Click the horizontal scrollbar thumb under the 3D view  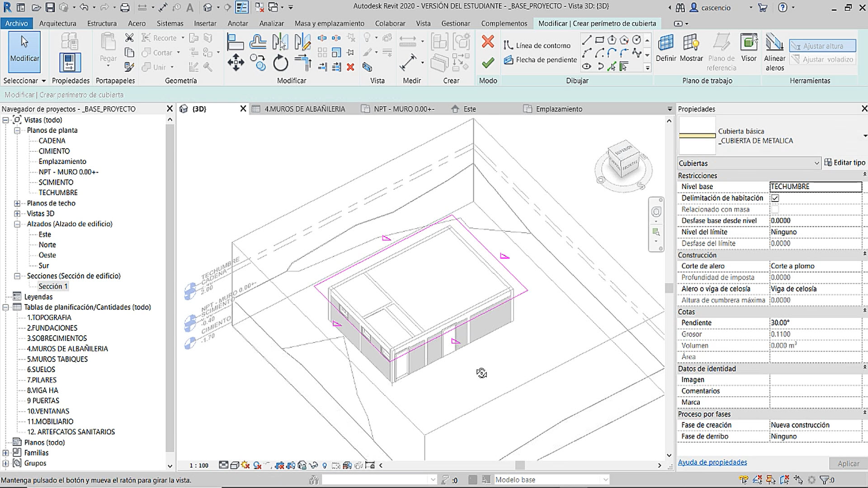pos(520,465)
